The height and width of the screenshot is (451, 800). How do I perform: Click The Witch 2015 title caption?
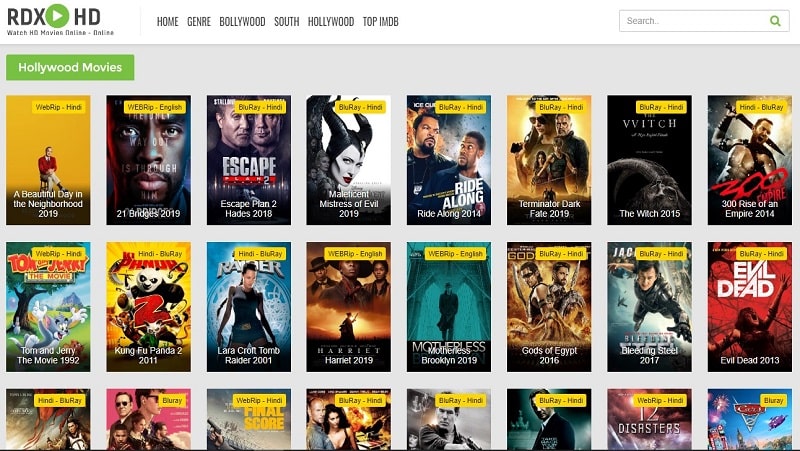coord(649,213)
